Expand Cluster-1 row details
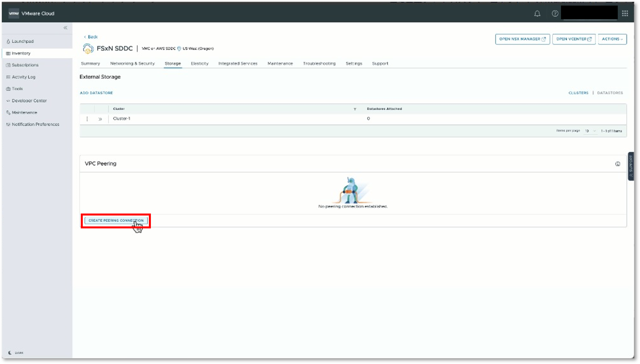This screenshot has width=640, height=364. tap(100, 119)
